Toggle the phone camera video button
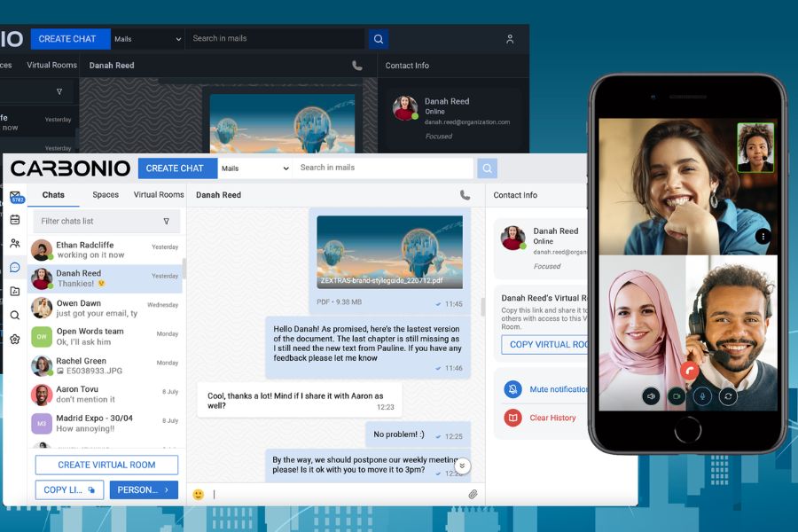The image size is (798, 532). click(677, 396)
